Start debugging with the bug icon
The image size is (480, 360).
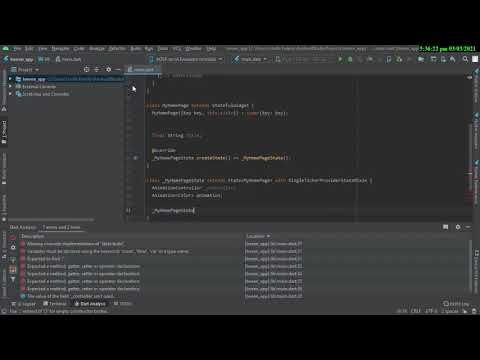(x=350, y=59)
